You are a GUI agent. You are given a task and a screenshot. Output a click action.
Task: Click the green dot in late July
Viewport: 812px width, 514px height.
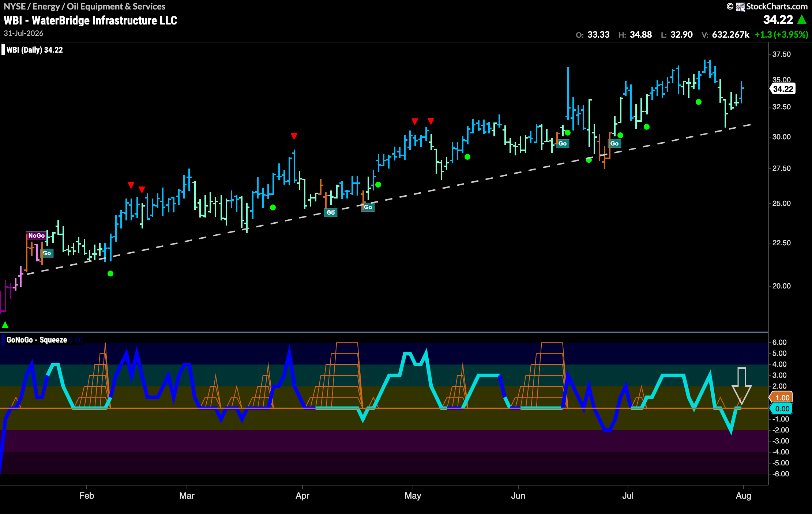coord(699,102)
